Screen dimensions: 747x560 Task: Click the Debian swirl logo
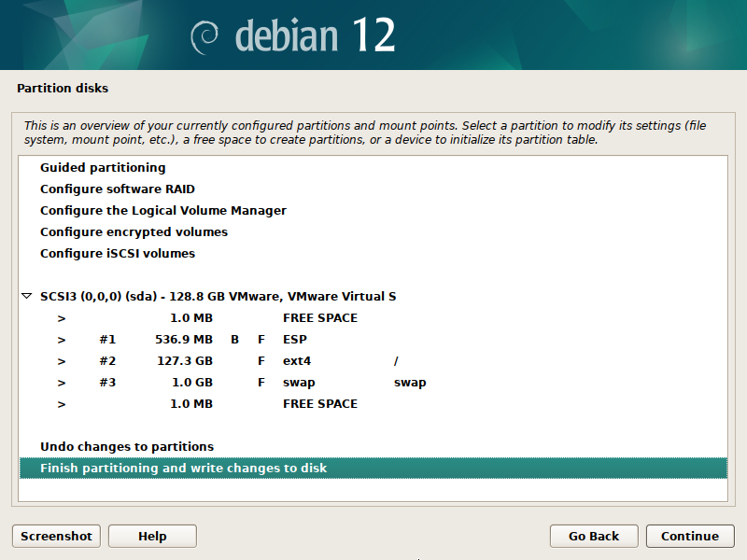[205, 36]
